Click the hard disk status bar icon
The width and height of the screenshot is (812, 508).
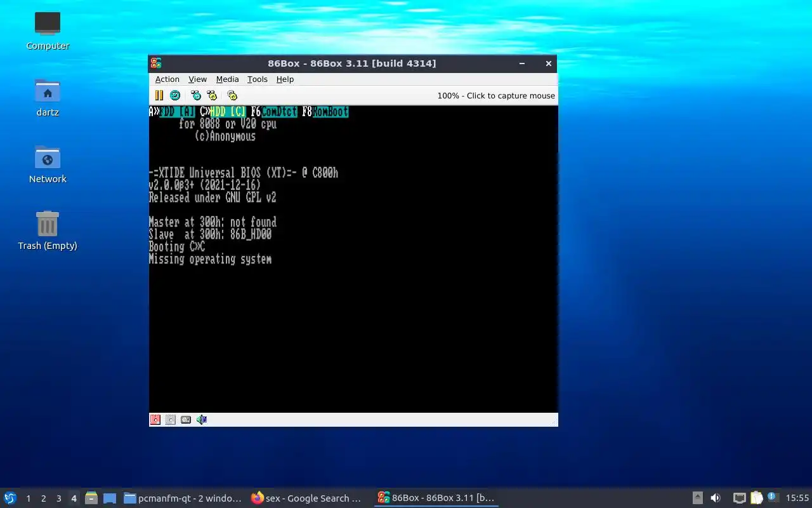tap(186, 419)
